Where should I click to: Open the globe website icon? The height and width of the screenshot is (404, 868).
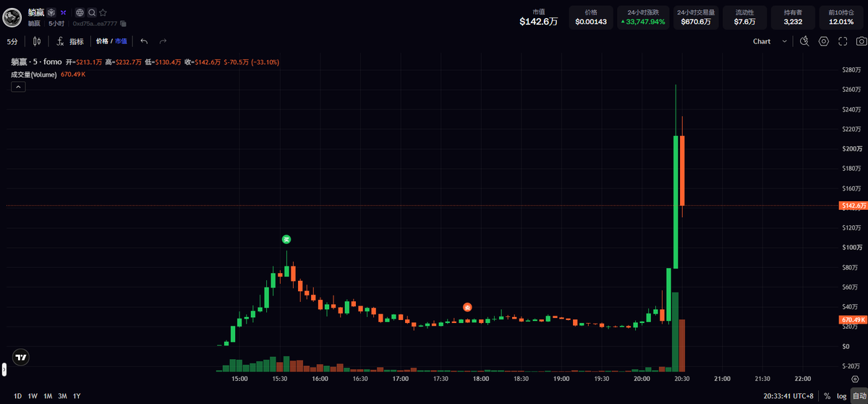(79, 12)
